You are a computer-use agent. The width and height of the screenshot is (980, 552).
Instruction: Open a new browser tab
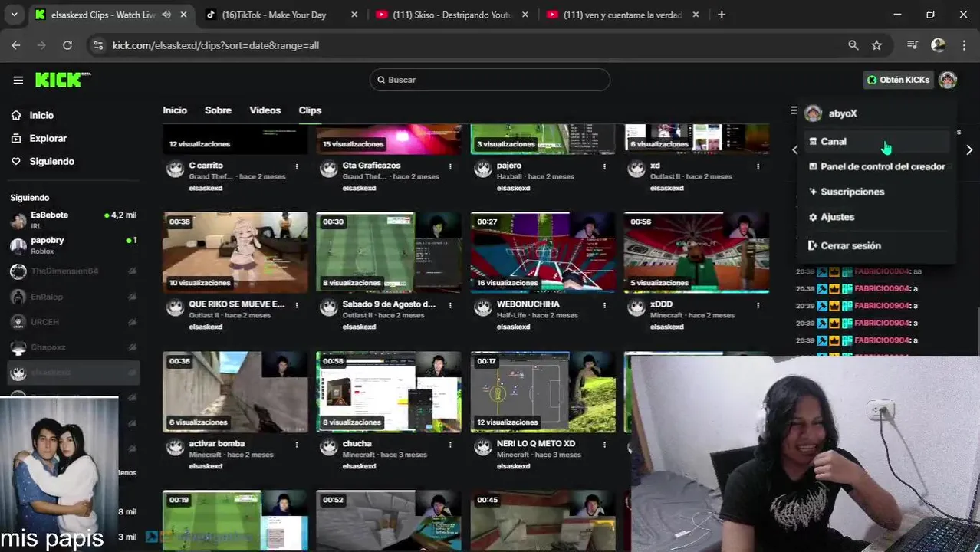pyautogui.click(x=721, y=15)
